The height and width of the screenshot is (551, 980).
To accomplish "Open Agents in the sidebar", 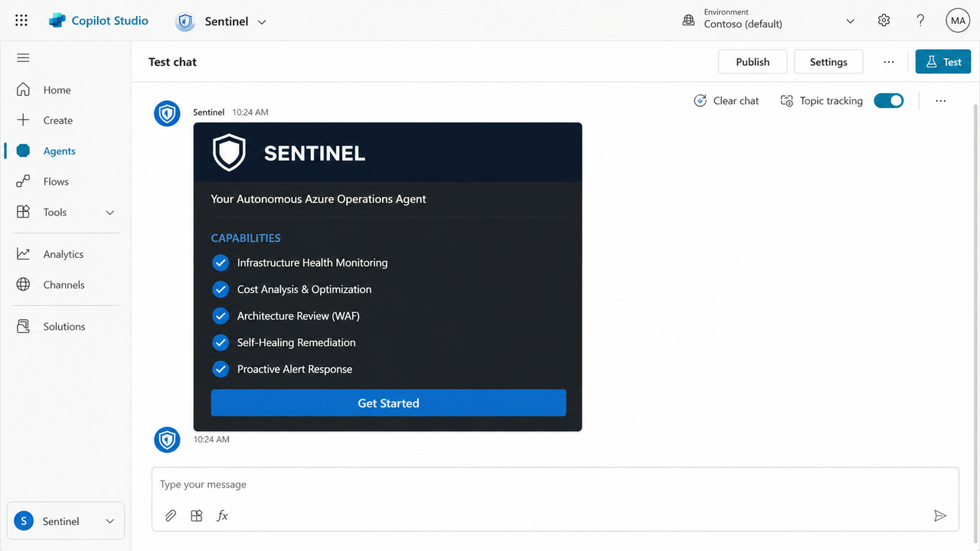I will [x=61, y=151].
